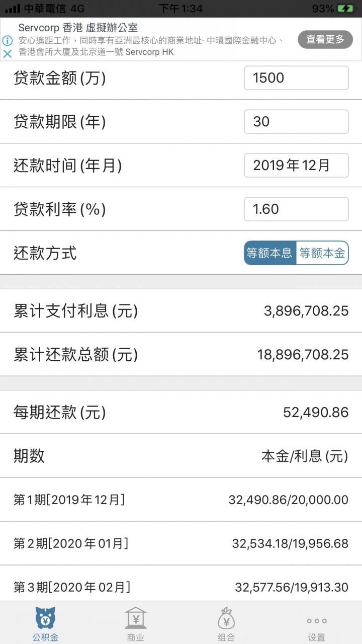
Task: Tap the 每期还款 amount 52,490.86
Action: coord(316,413)
